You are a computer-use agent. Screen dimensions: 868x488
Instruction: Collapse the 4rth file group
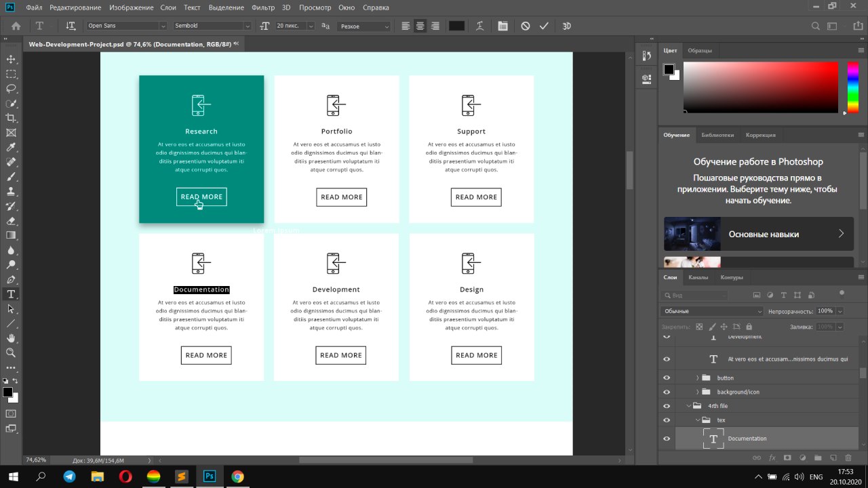[688, 406]
